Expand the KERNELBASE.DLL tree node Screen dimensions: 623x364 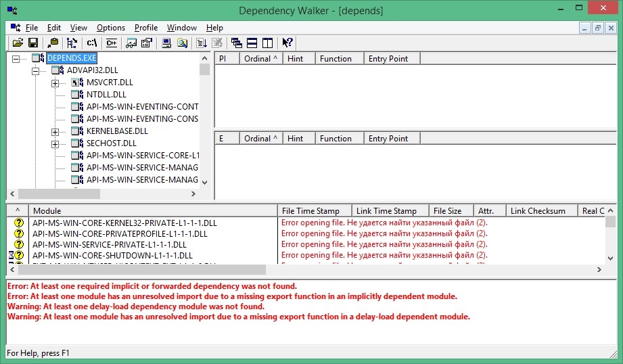(55, 131)
